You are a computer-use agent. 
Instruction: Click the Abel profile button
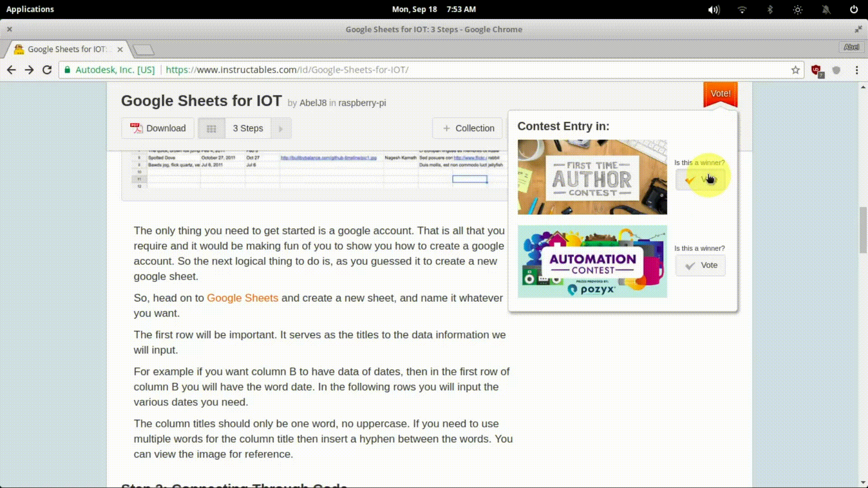[x=851, y=47]
